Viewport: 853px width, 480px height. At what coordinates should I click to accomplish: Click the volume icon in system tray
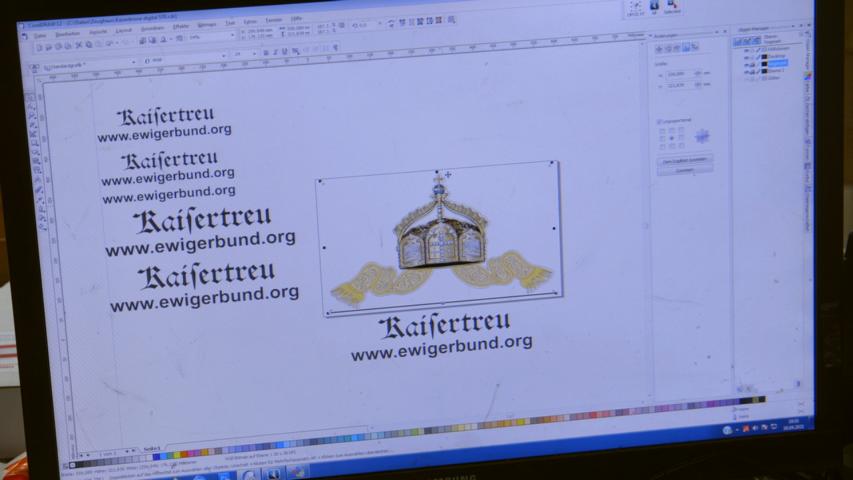pos(755,428)
